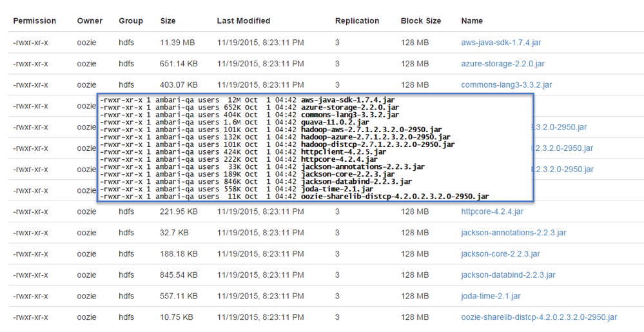Click the jackson-databind-2.2.3.jar link
644x332 pixels.
[x=508, y=275]
